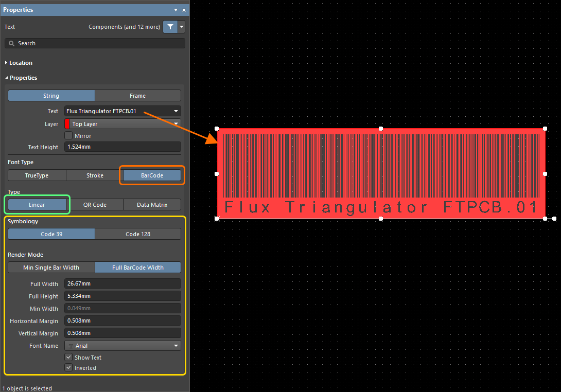Viewport: 561px width, 392px height.
Task: Click the top-middle selection handle of the barcode
Action: 381,129
